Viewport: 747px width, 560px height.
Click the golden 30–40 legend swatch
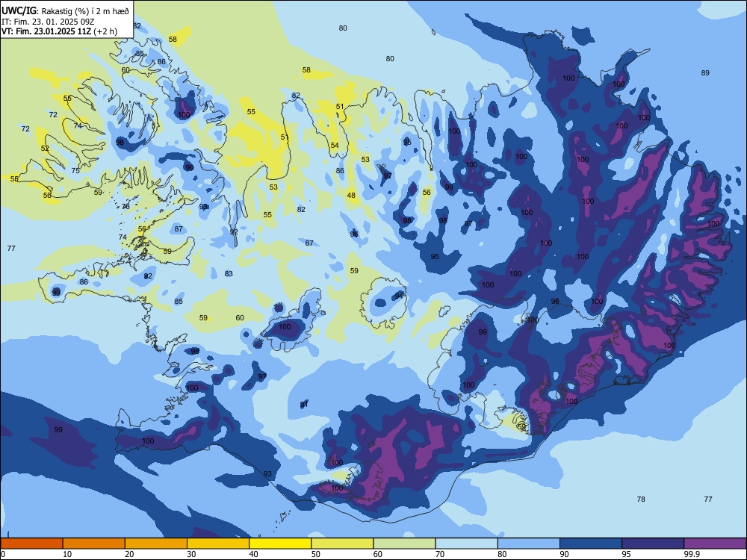tap(218, 544)
